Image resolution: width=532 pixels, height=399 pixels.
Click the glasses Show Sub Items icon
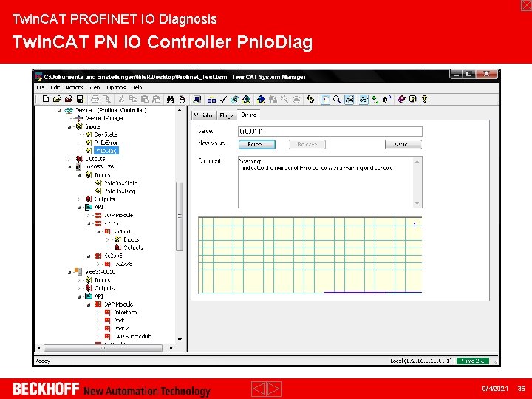pos(364,100)
